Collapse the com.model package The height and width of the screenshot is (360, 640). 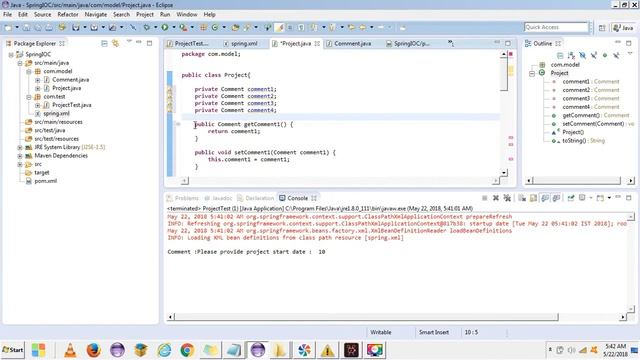tap(29, 71)
